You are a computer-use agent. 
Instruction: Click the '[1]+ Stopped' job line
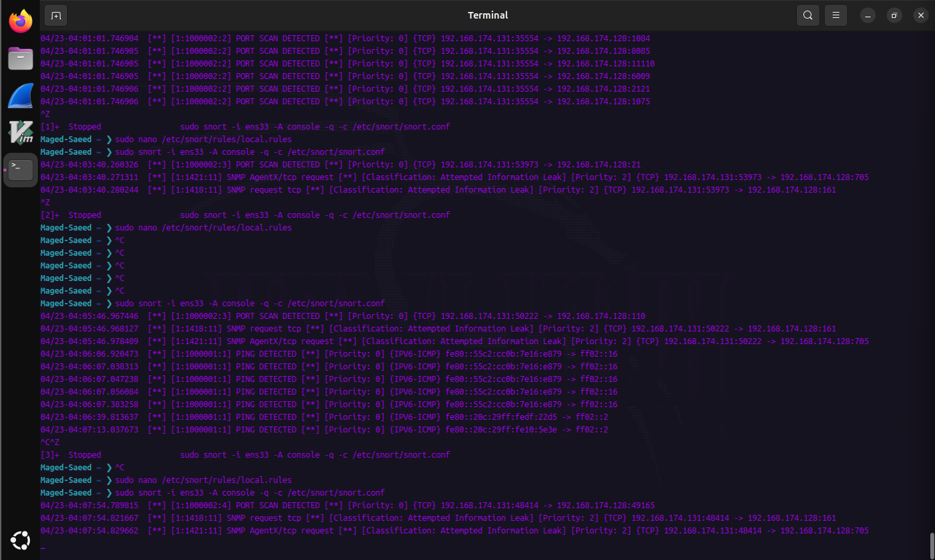pos(245,127)
